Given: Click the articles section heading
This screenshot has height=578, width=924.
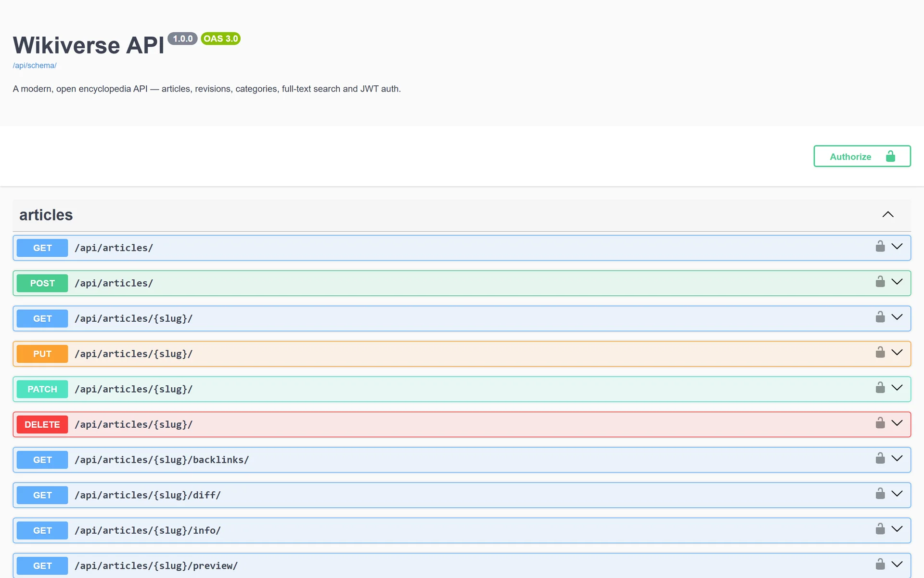Looking at the screenshot, I should pyautogui.click(x=46, y=215).
